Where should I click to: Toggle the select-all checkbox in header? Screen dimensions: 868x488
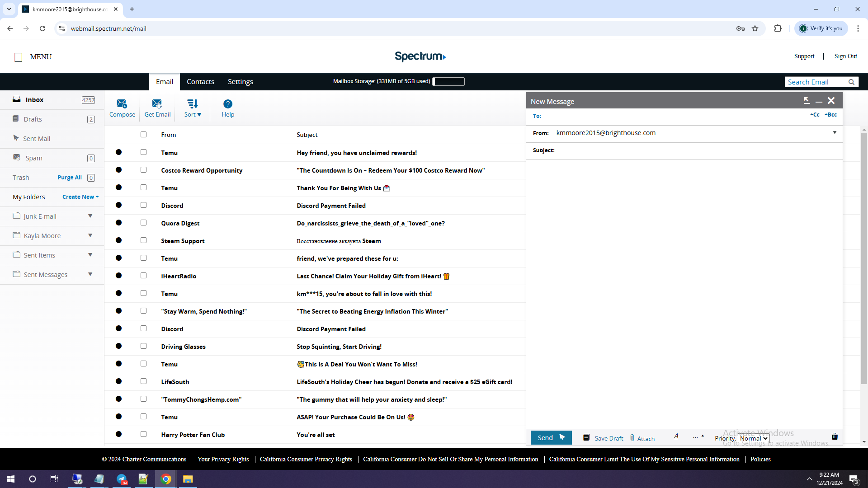(143, 134)
